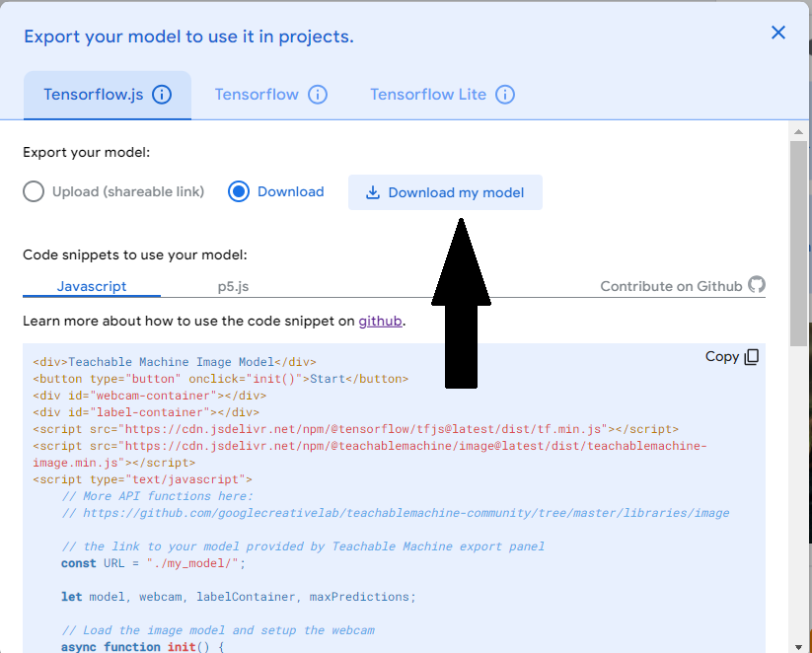Click the 'label-container' div code line
The height and width of the screenshot is (653, 812).
146,412
